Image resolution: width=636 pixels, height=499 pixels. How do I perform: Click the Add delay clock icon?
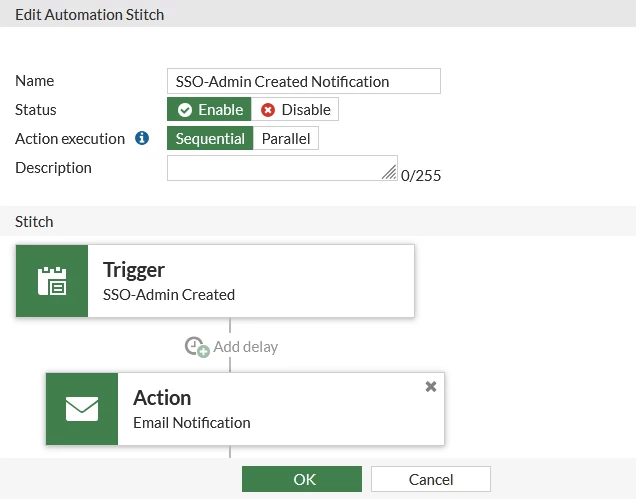coord(197,347)
